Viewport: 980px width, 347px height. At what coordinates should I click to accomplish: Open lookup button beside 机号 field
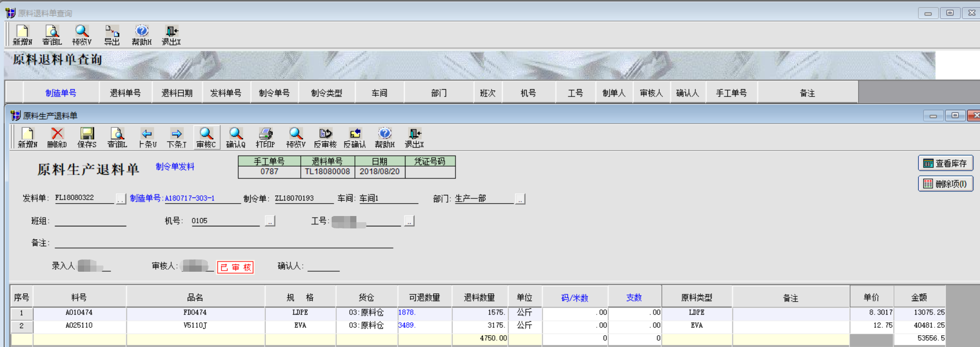(270, 221)
